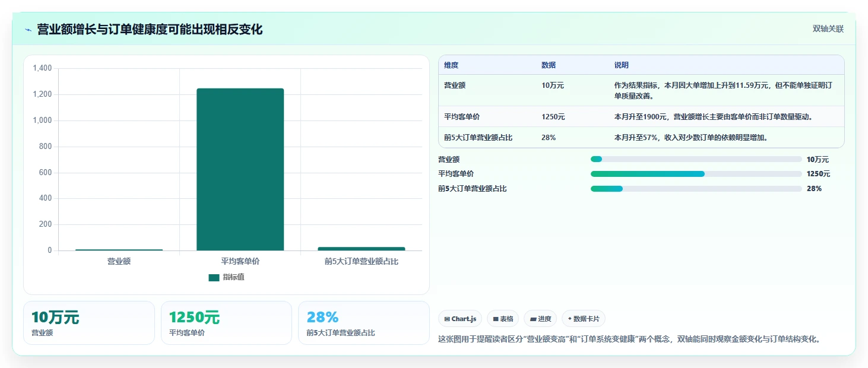Click the 前5大订单营业额占比 progress bar
Image resolution: width=868 pixels, height=368 pixels.
(x=696, y=189)
